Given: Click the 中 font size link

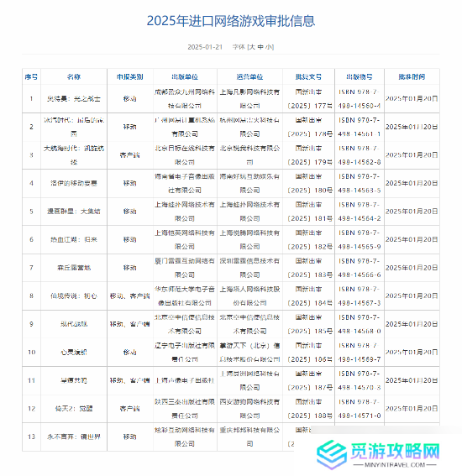Looking at the screenshot, I should [x=260, y=47].
